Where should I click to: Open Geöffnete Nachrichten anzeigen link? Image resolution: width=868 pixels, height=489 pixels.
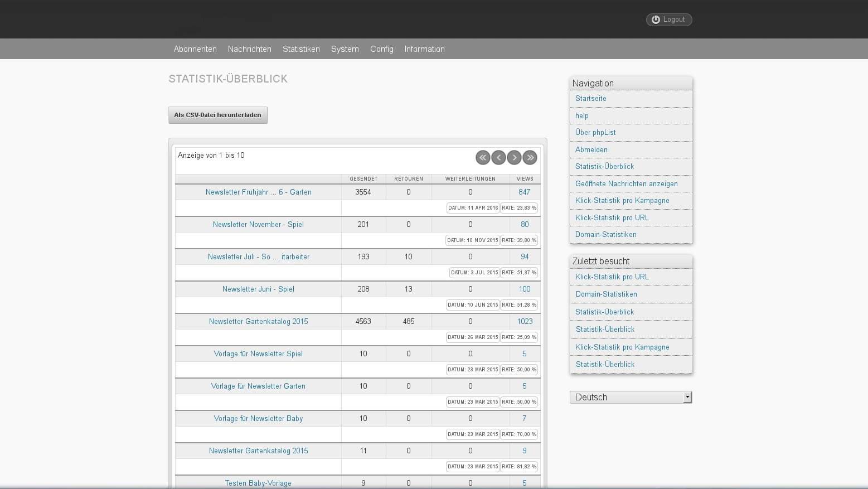coord(626,183)
